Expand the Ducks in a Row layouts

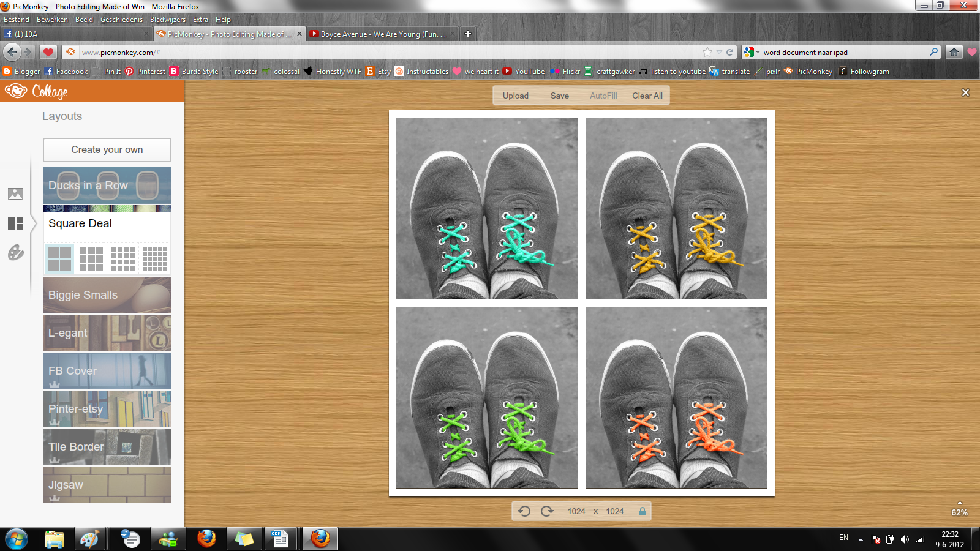(107, 186)
